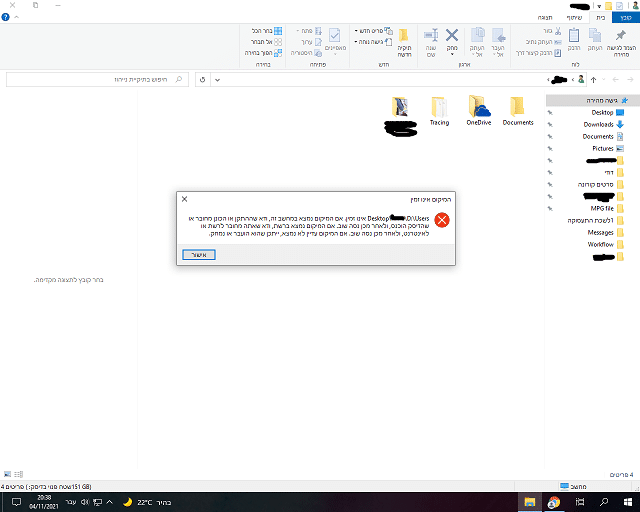
Task: Click the Paste (הדבק) clipboard icon
Action: point(574,36)
